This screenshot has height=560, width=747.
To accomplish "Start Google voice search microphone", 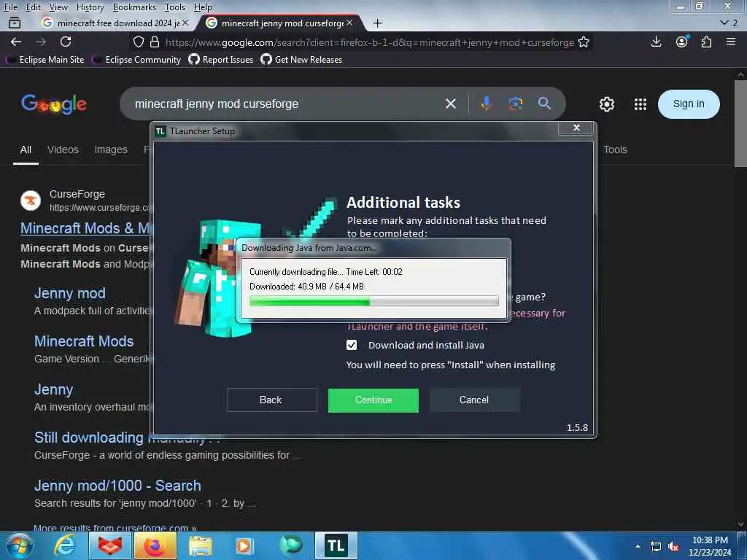I will (x=486, y=104).
